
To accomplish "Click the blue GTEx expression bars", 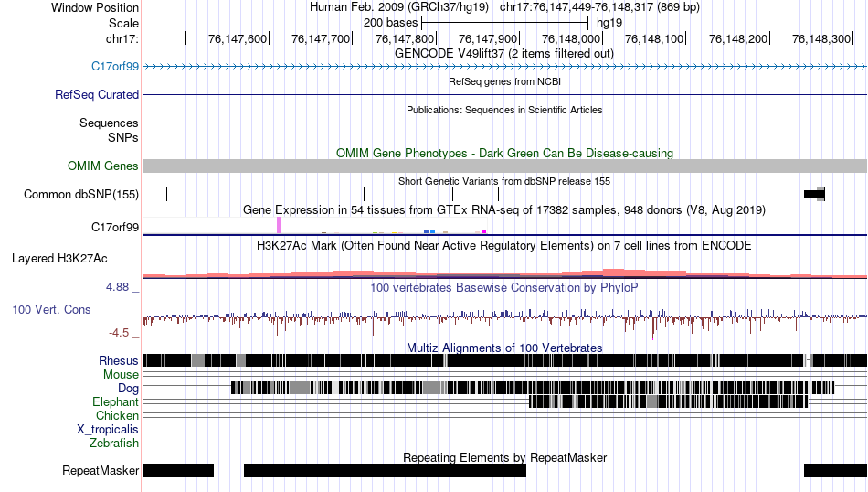I will (x=429, y=231).
